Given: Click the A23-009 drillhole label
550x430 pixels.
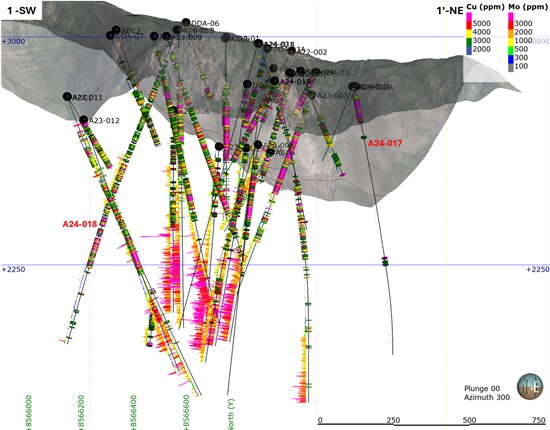Looking at the screenshot, I should (x=187, y=37).
